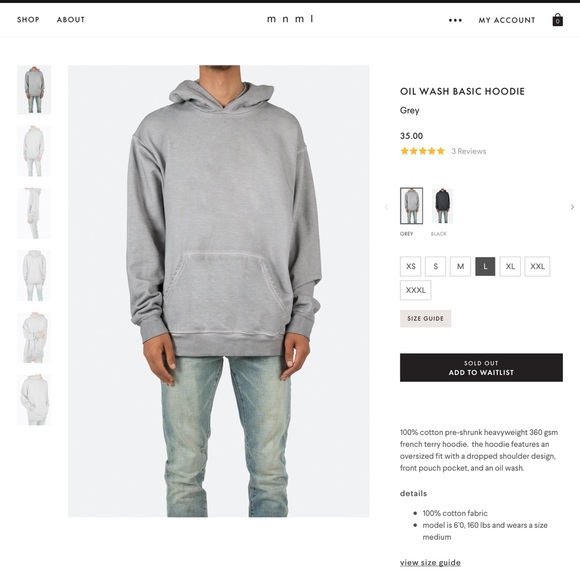Select size XL option
The image size is (580, 580).
510,266
